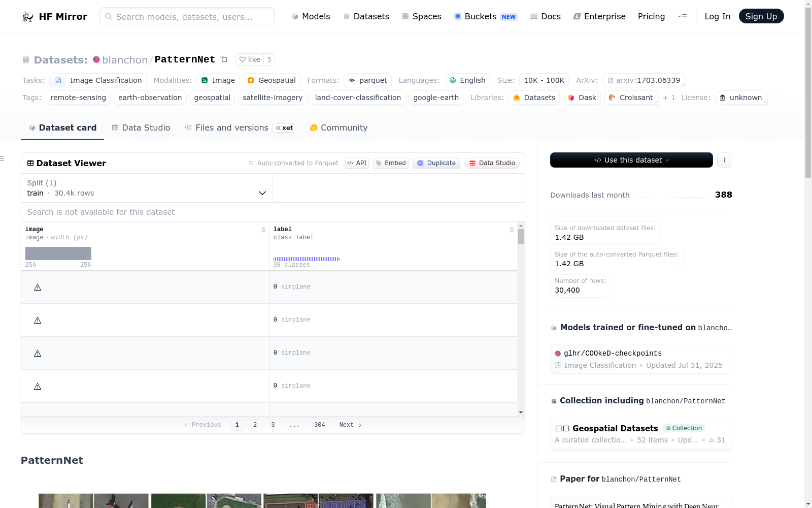
Task: Open the left sidebar table of contents icon
Action: pyautogui.click(x=3, y=159)
